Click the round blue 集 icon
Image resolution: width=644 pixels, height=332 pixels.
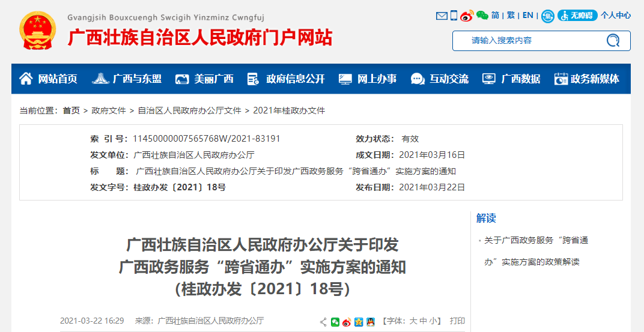coord(547,16)
